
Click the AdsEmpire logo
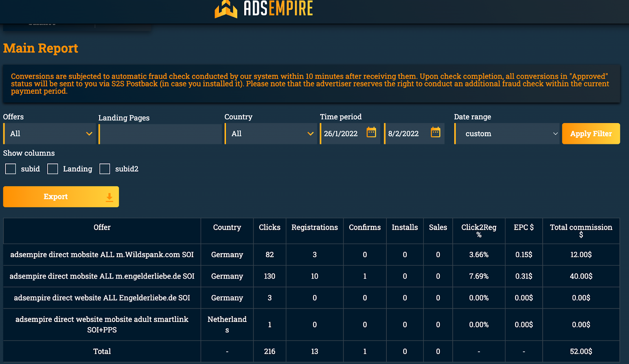point(264,9)
